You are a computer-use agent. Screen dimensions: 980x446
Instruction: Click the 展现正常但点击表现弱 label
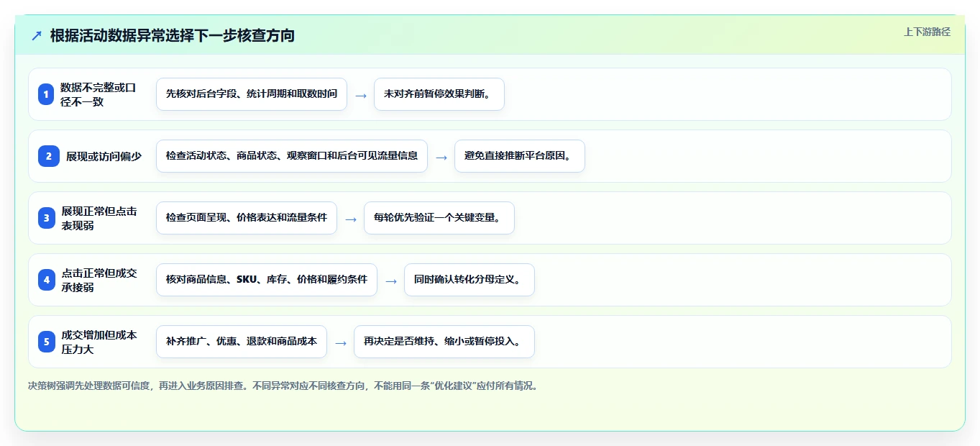pos(99,218)
